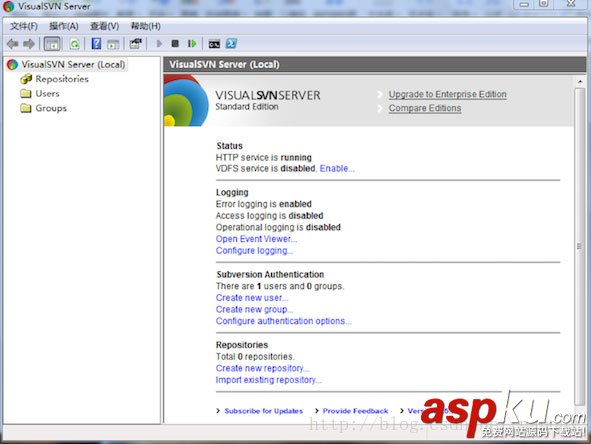The width and height of the screenshot is (591, 444).
Task: Click Subscribe for Updates link
Action: (x=264, y=411)
